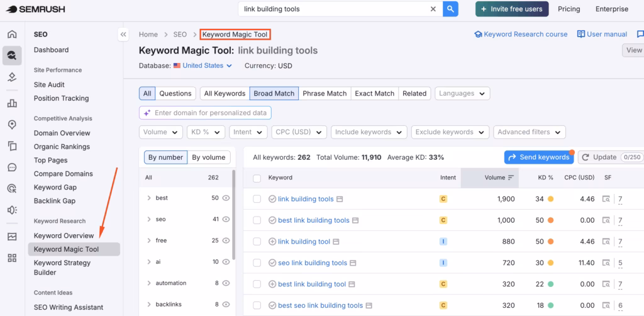Select Phrase Match tab
This screenshot has height=316, width=644.
tap(325, 93)
